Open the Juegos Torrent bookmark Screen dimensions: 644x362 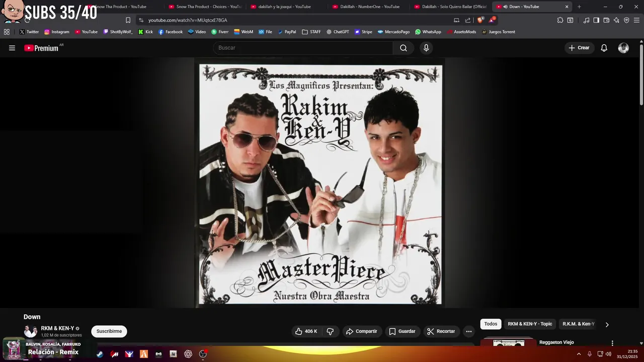(x=498, y=32)
